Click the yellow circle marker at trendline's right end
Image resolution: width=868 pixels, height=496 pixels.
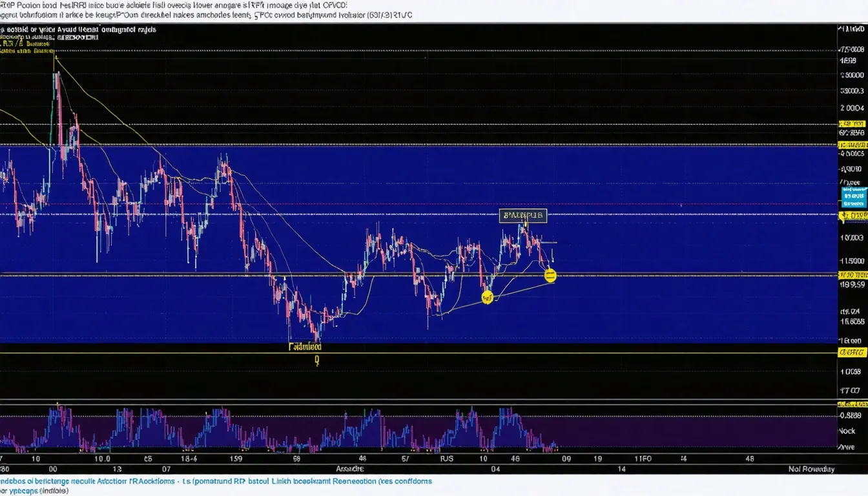(550, 276)
